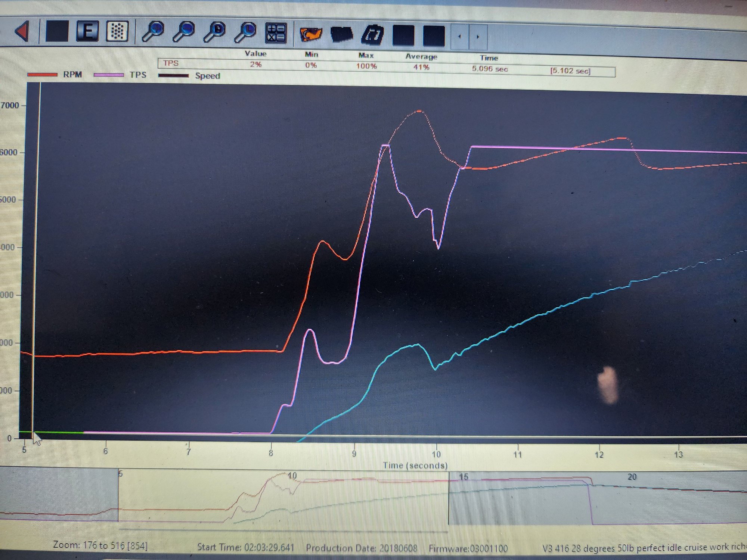Open the calculator math channels icon
Screen dimensions: 747x560
pos(276,33)
